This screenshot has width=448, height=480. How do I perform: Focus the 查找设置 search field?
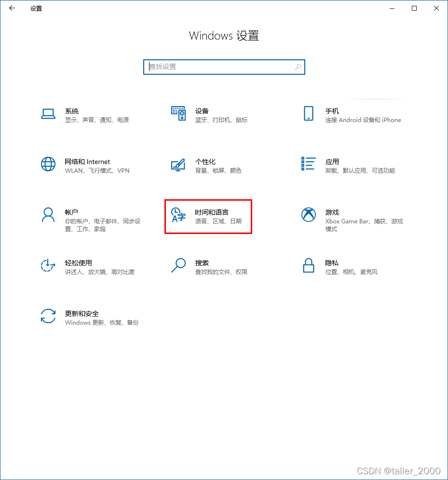tap(224, 67)
